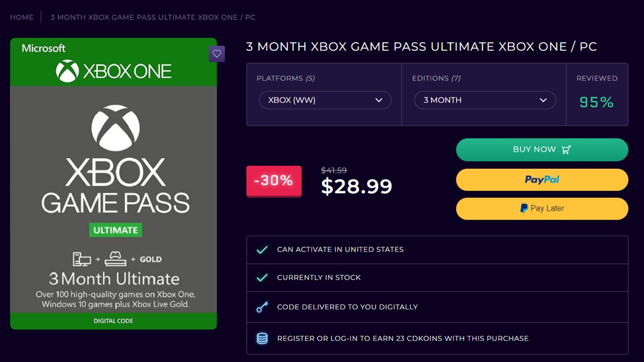Image resolution: width=644 pixels, height=362 pixels.
Task: Click the blue key icon for digital delivery
Action: pyautogui.click(x=262, y=307)
